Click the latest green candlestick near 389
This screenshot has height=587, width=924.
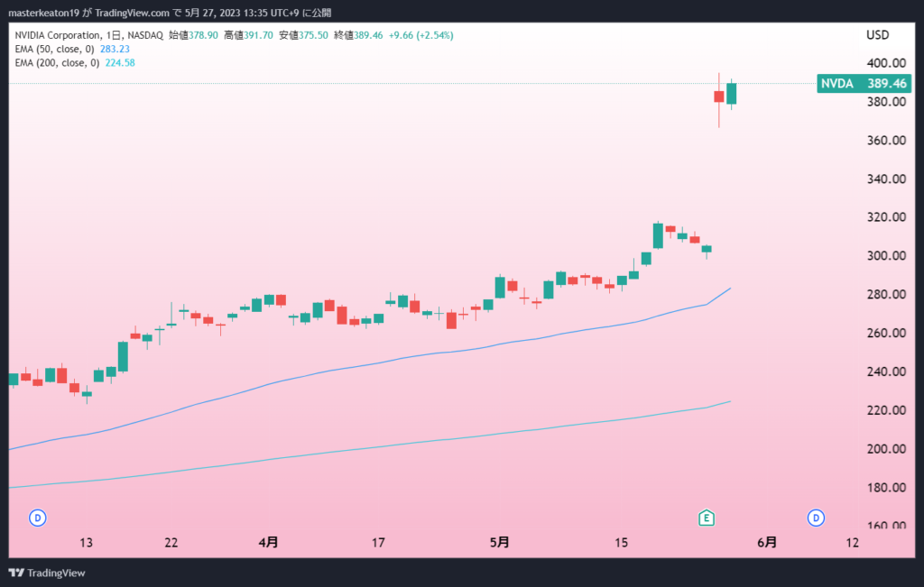731,94
